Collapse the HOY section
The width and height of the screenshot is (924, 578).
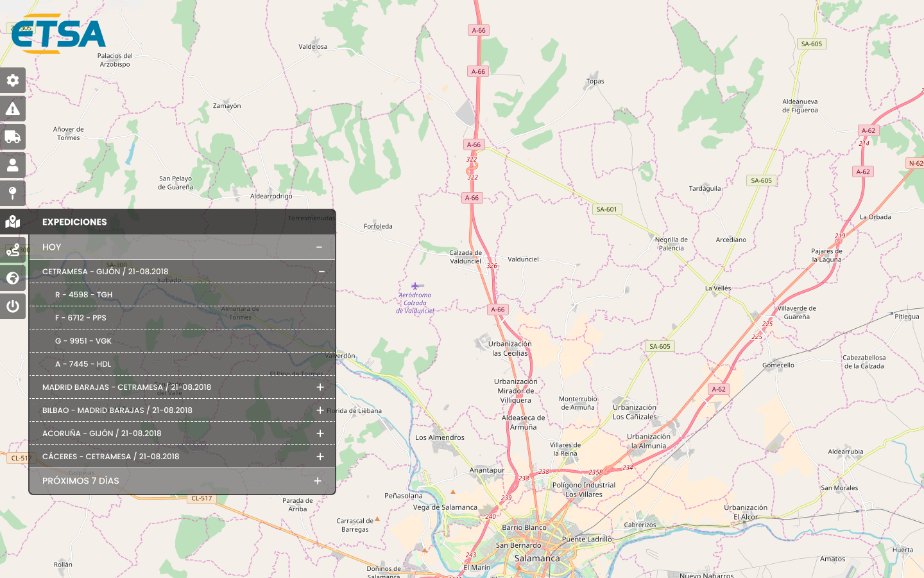pyautogui.click(x=319, y=247)
